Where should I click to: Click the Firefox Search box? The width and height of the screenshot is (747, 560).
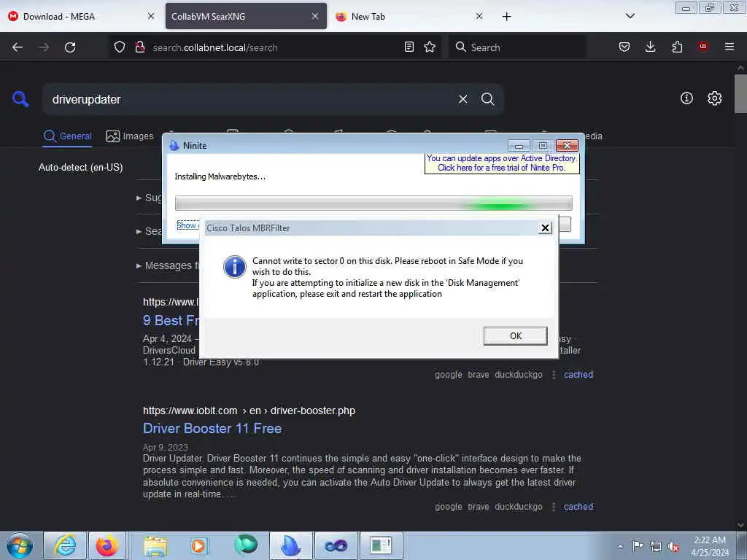click(x=517, y=47)
